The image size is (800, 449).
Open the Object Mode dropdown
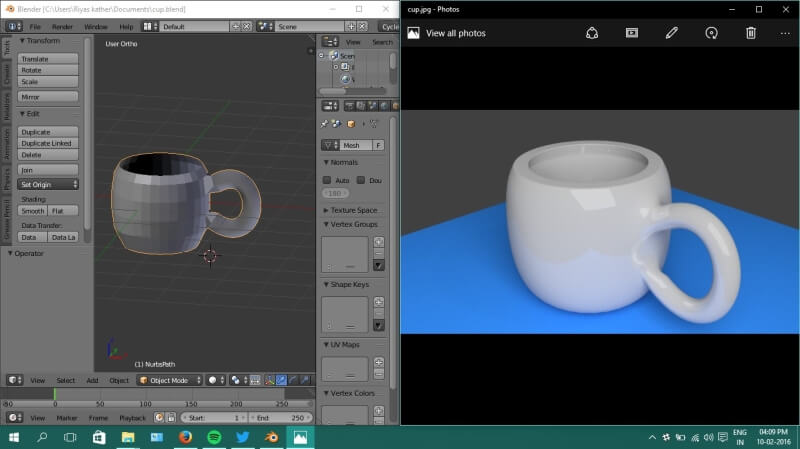[x=170, y=380]
